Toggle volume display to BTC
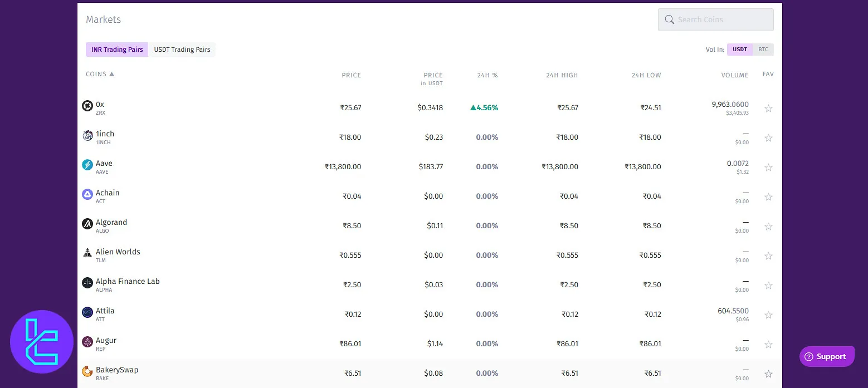This screenshot has width=868, height=388. (x=763, y=49)
